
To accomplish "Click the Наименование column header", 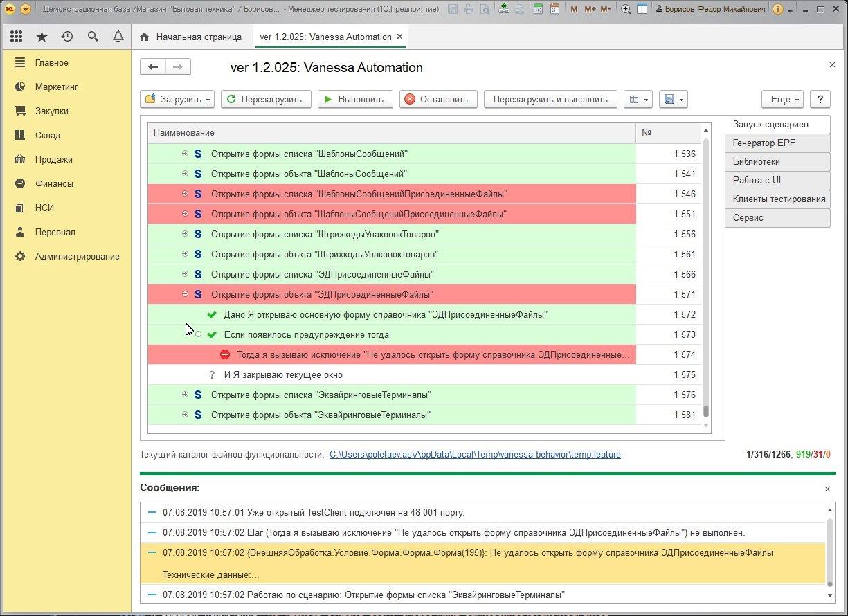I will pyautogui.click(x=392, y=132).
